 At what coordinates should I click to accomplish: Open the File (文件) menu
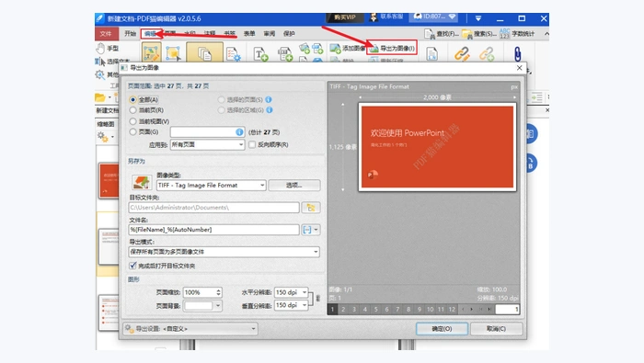(x=106, y=34)
